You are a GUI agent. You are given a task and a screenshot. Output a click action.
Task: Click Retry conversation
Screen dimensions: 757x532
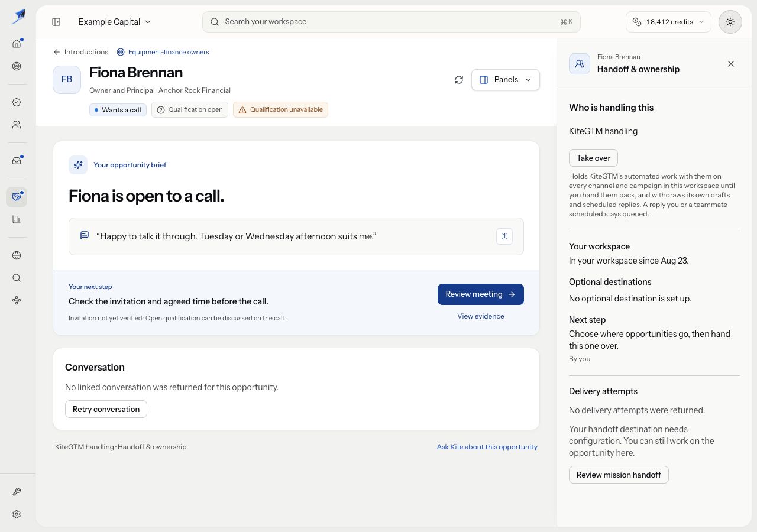[106, 409]
